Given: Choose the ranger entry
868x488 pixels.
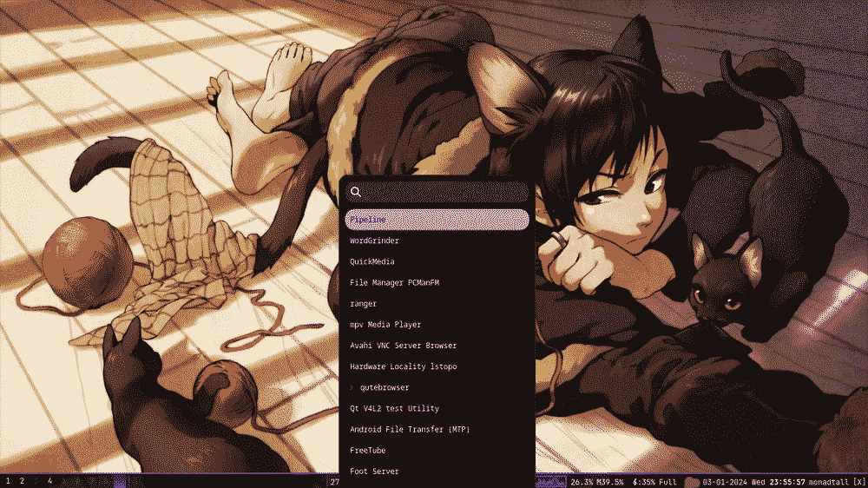Looking at the screenshot, I should 364,304.
